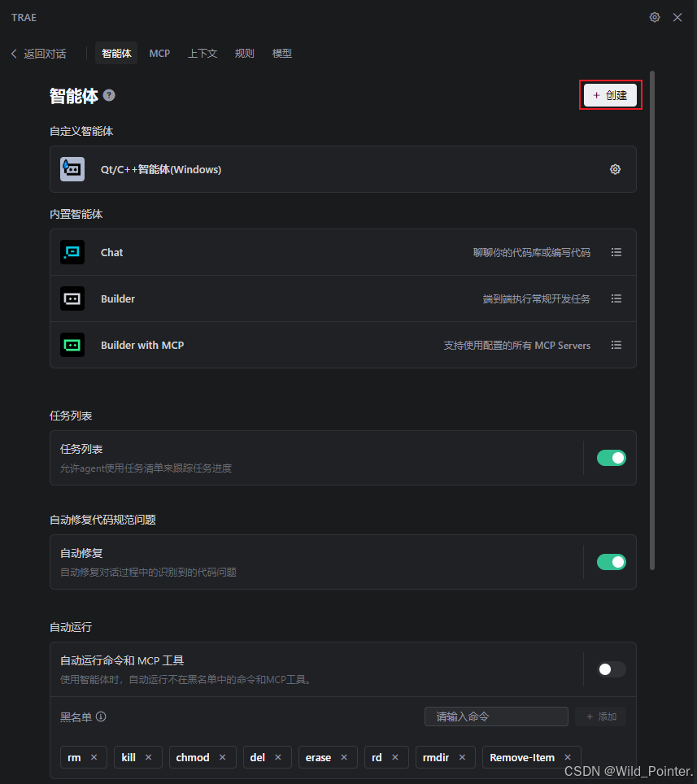Click the Builder agent icon
This screenshot has width=697, height=784.
coord(72,298)
